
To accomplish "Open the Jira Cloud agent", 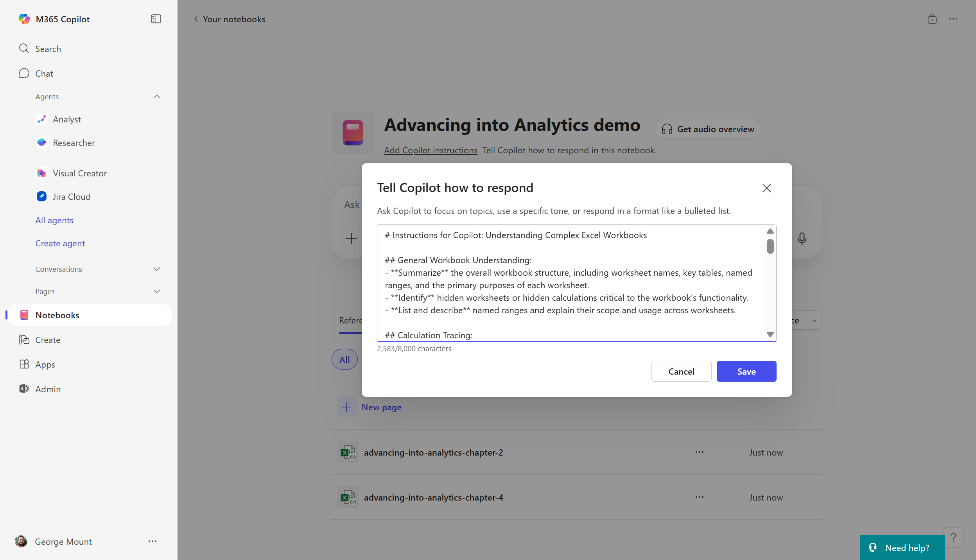I will 72,197.
